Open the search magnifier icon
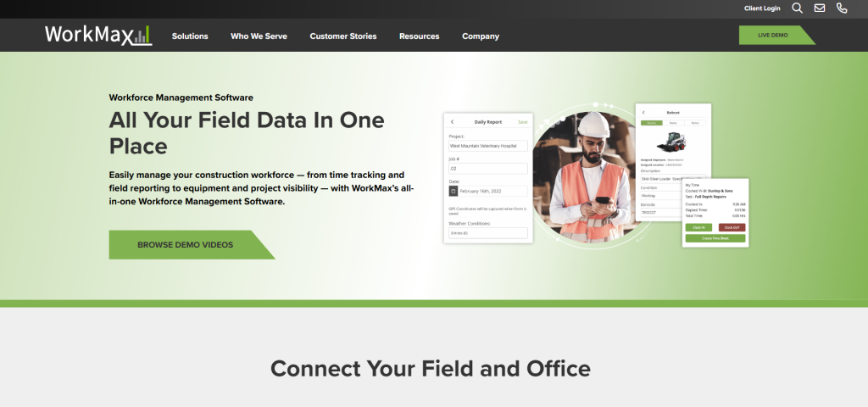Screen dimensions: 868x407 click(x=797, y=8)
